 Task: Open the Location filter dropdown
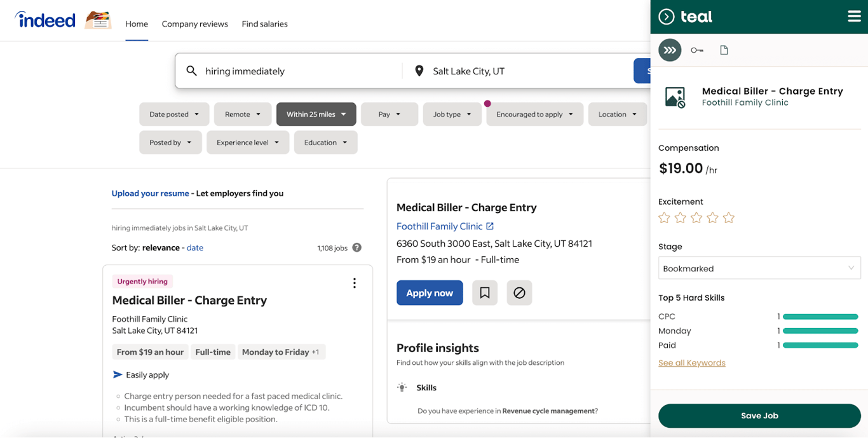tap(618, 114)
